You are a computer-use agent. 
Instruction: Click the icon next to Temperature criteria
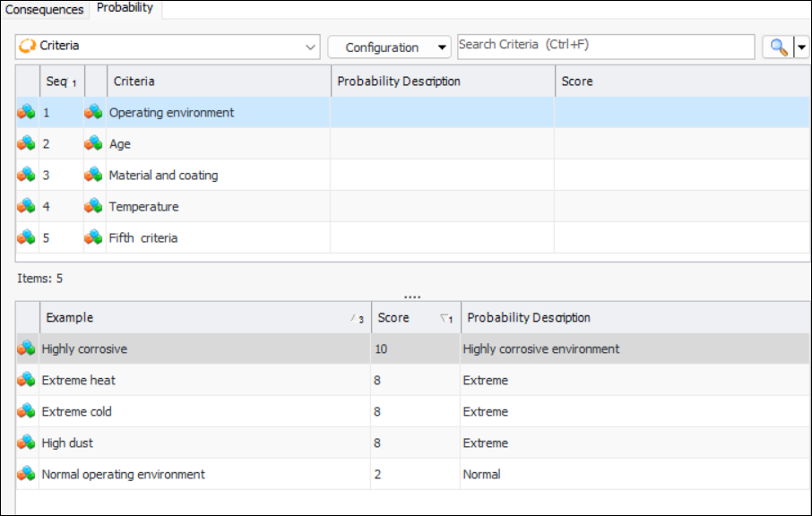(93, 207)
